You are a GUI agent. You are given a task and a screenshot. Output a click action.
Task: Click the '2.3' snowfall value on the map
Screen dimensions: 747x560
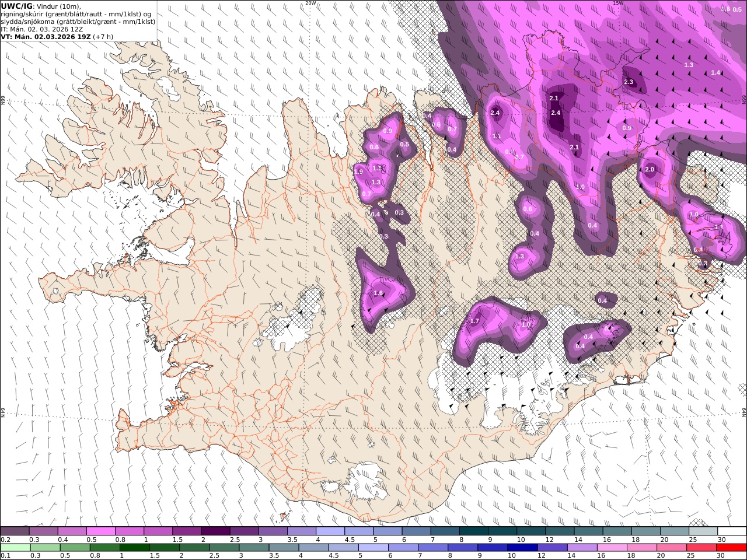tap(629, 82)
